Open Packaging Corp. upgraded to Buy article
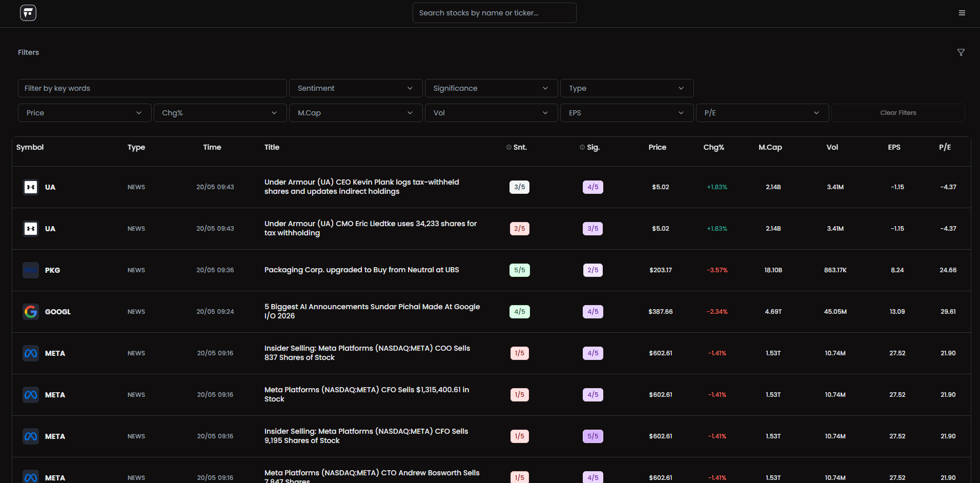The image size is (980, 483). [361, 270]
